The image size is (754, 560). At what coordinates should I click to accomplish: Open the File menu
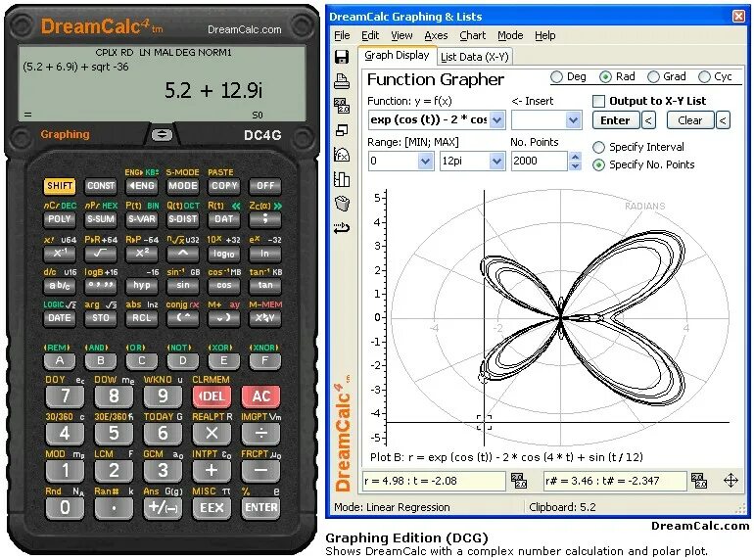[342, 35]
